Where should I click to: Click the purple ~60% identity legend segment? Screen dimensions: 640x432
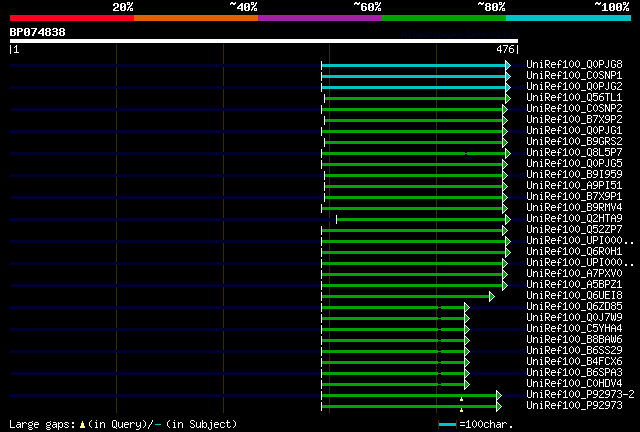click(320, 18)
